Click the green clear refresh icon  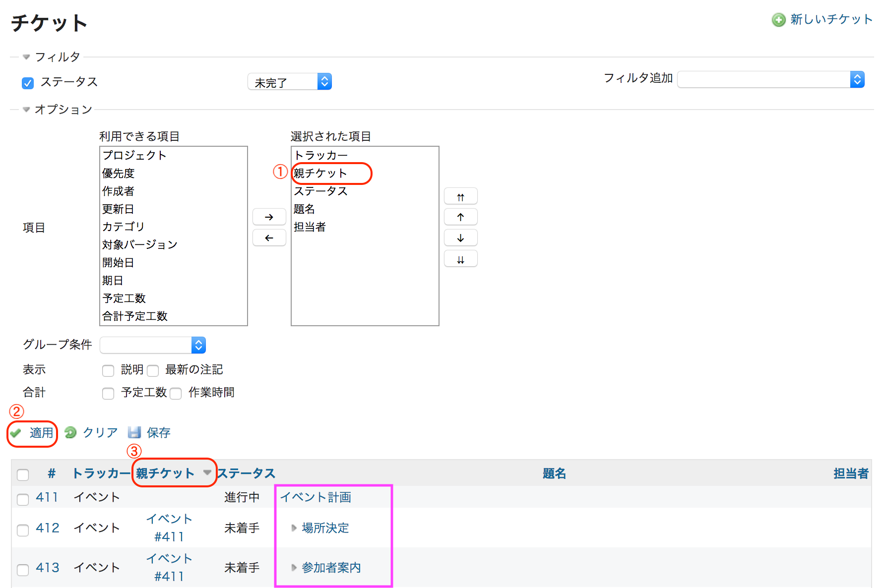70,433
